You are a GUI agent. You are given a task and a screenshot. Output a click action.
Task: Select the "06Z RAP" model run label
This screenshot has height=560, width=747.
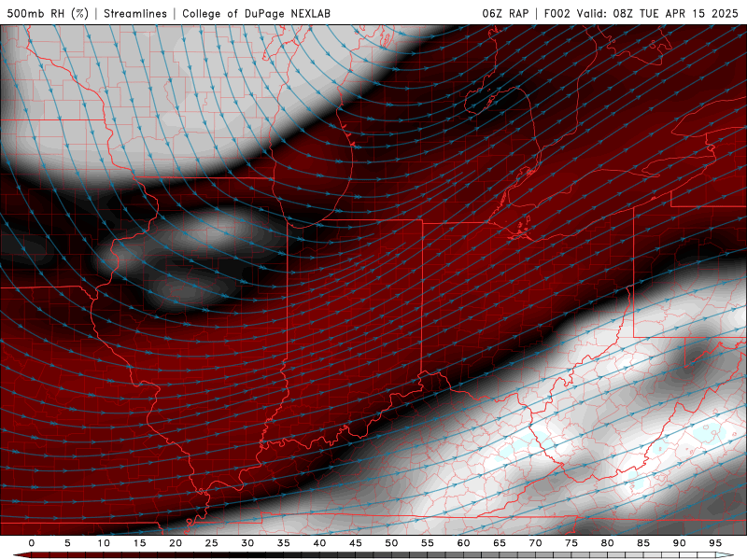pyautogui.click(x=505, y=13)
